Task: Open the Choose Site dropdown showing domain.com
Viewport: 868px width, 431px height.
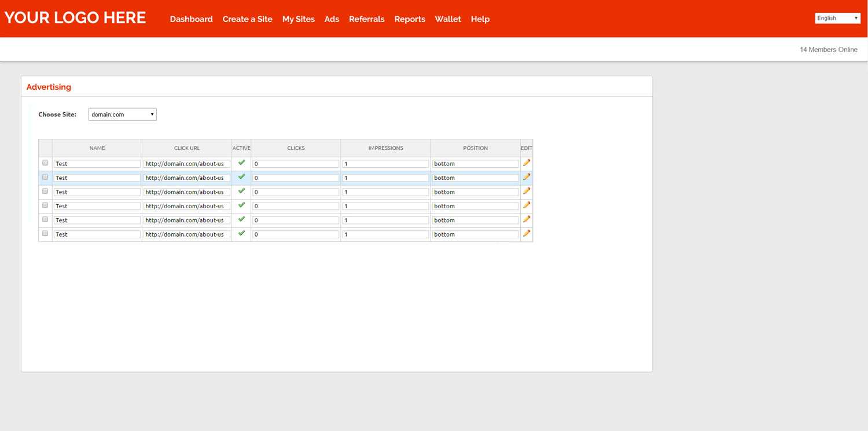Action: [123, 115]
